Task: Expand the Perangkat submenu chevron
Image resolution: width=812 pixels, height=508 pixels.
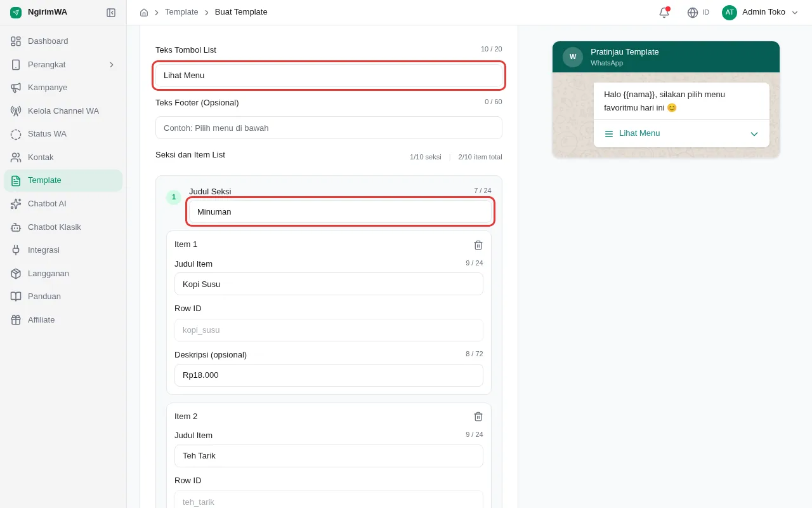Action: click(x=112, y=65)
